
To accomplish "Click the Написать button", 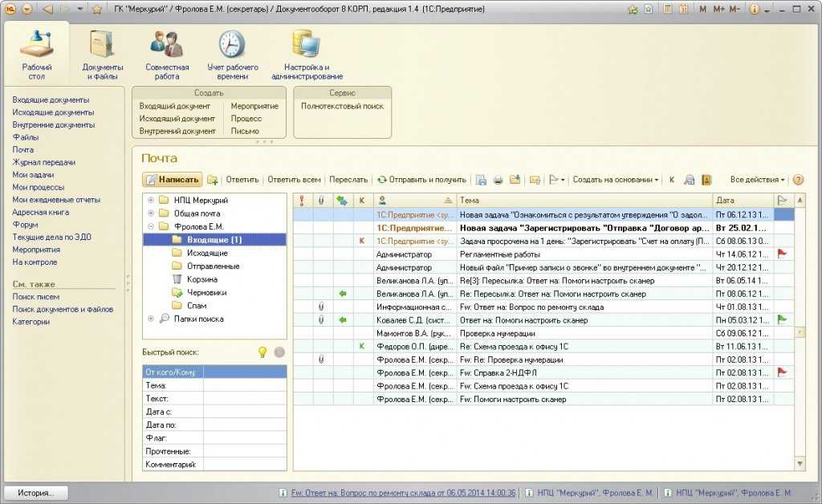I will pos(172,180).
